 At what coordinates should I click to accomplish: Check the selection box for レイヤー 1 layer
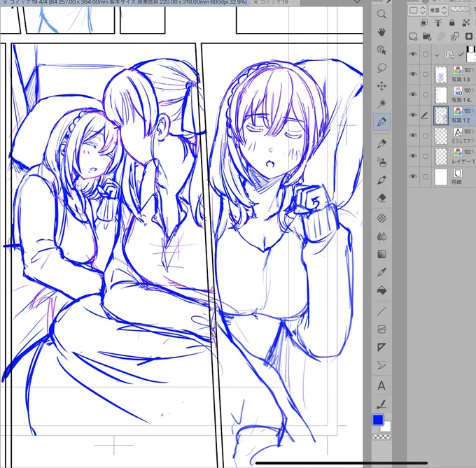pyautogui.click(x=426, y=156)
